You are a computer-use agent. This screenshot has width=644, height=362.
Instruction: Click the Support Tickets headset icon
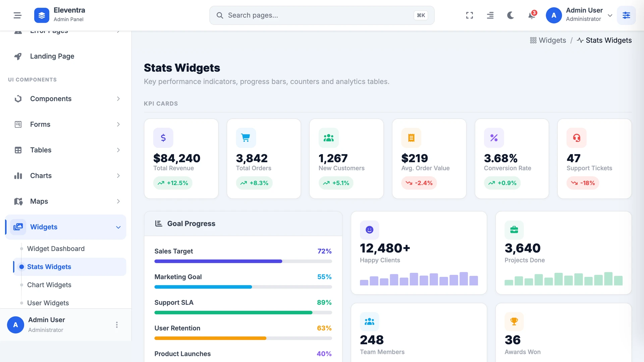(x=577, y=138)
